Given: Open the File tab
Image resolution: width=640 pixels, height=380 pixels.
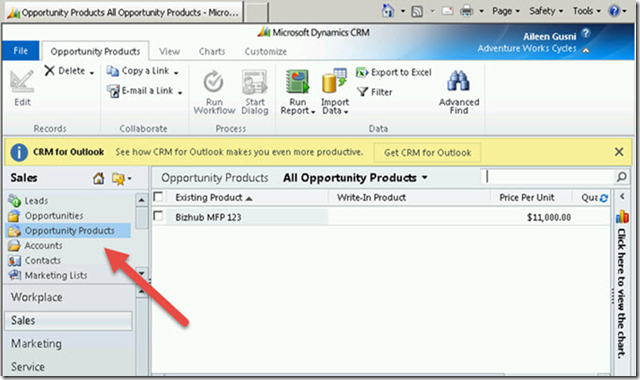Looking at the screenshot, I should click(20, 51).
